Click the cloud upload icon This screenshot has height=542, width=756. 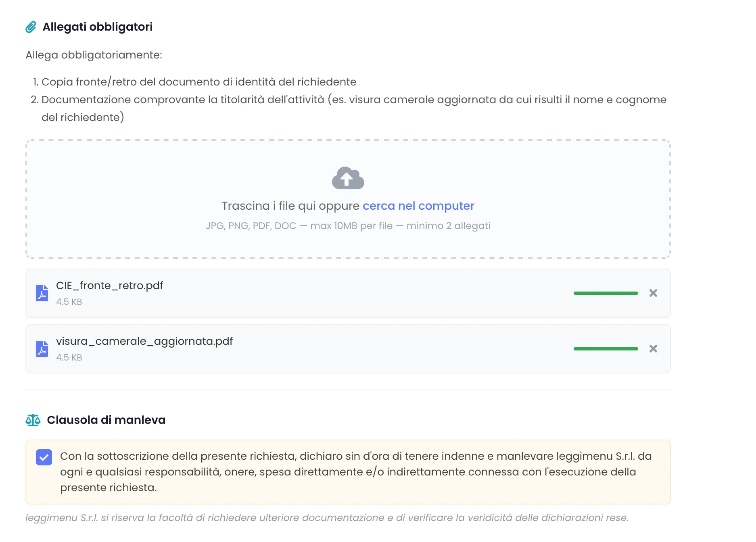(348, 178)
